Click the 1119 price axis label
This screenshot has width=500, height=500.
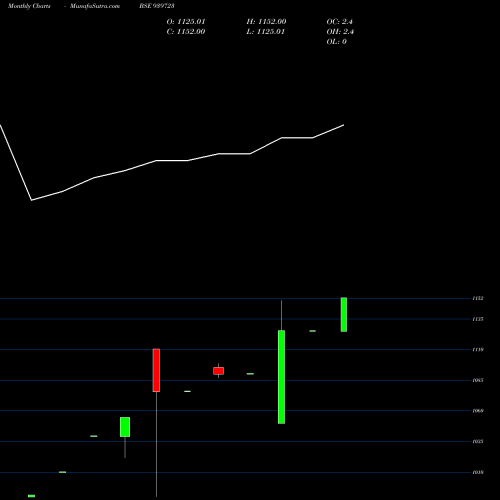(x=478, y=350)
